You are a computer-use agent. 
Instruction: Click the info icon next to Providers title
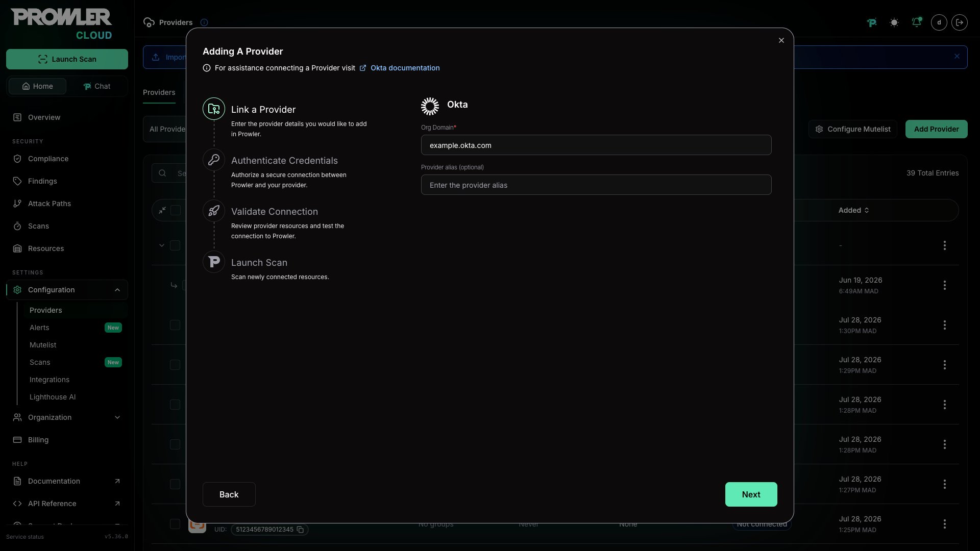pos(204,22)
